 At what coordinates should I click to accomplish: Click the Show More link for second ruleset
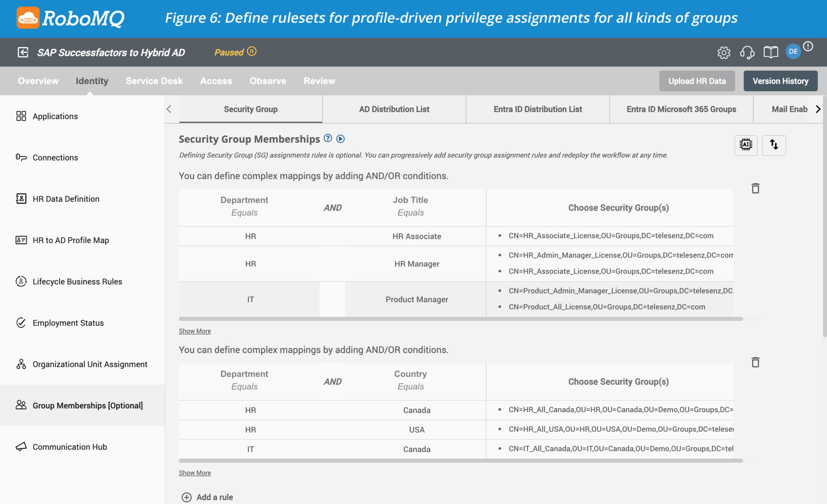[194, 472]
